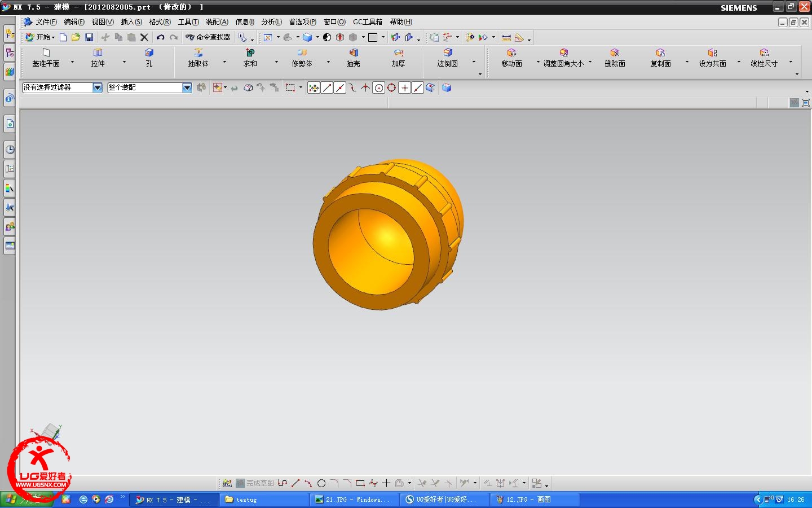This screenshot has width=812, height=508.
Task: Select the Datum Plane (基准平面) tool
Action: [x=46, y=58]
